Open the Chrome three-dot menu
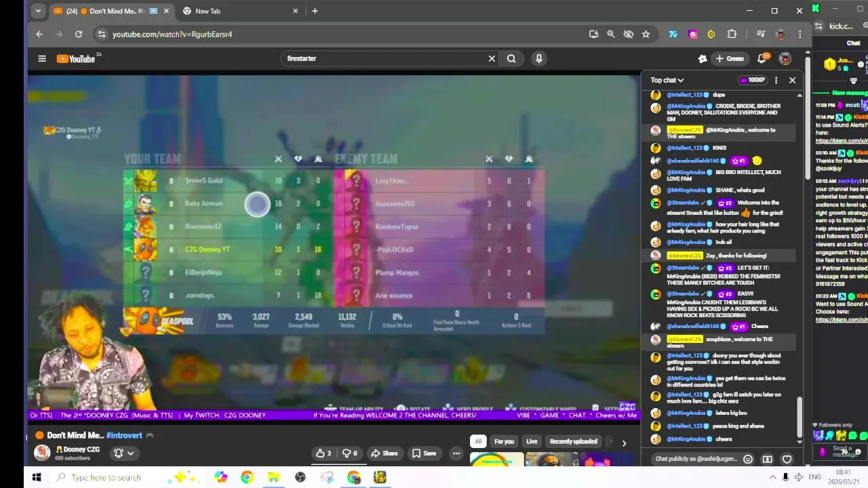The height and width of the screenshot is (488, 868). pos(800,34)
